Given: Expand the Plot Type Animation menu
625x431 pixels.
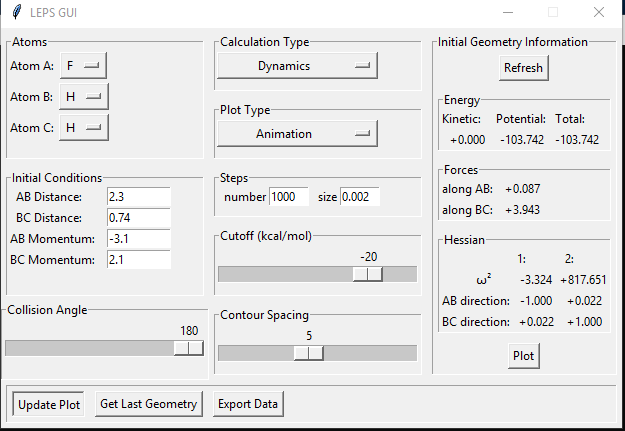Looking at the screenshot, I should coord(296,133).
